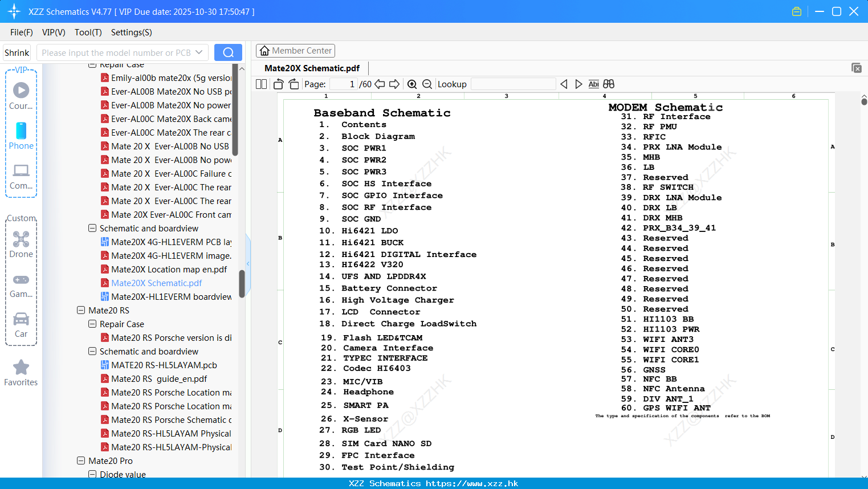This screenshot has width=868, height=489.
Task: Open the Settings(S) menu
Action: point(132,32)
